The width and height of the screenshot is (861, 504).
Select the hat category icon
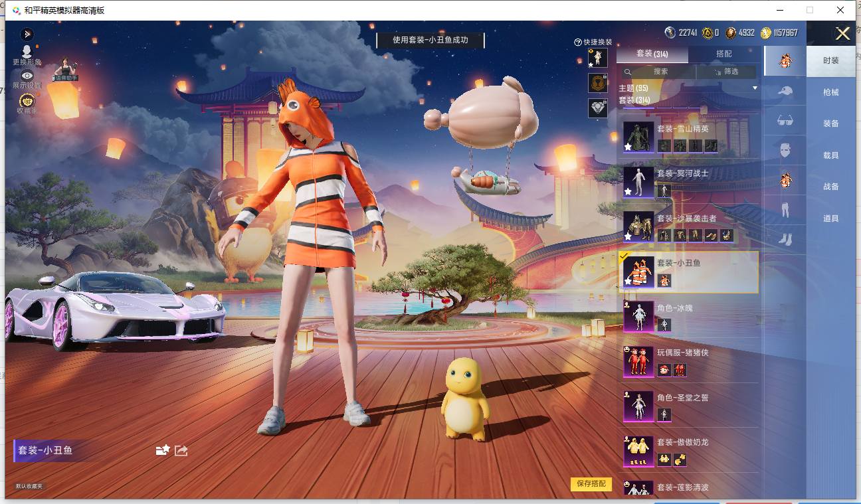(785, 91)
